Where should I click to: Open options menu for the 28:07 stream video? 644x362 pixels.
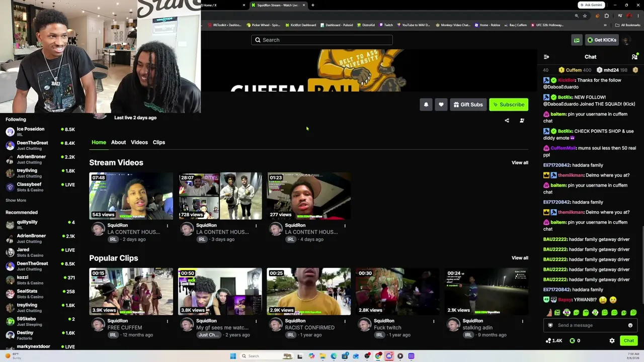click(x=256, y=226)
